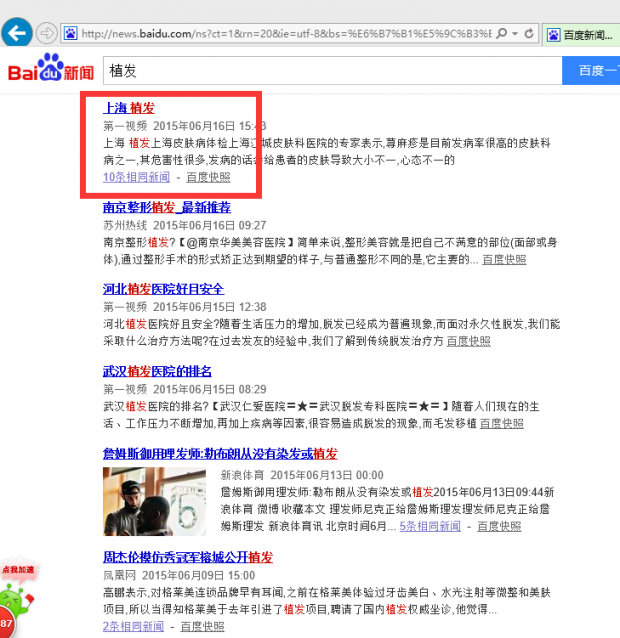Click the 点我加速 speed-up badge
This screenshot has width=620, height=638.
coord(19,570)
